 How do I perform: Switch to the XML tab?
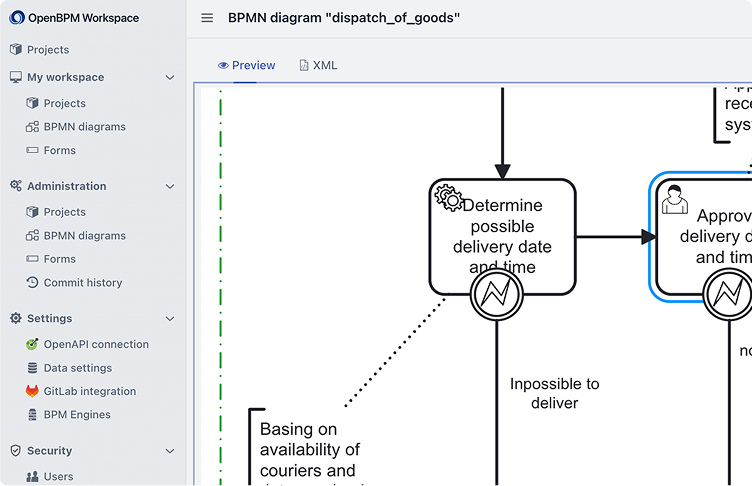pyautogui.click(x=318, y=65)
